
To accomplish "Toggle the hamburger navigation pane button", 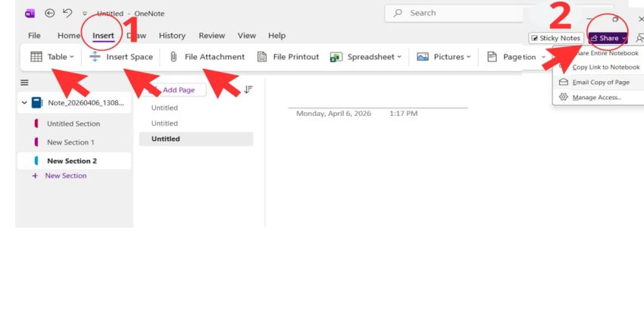I will (x=24, y=83).
